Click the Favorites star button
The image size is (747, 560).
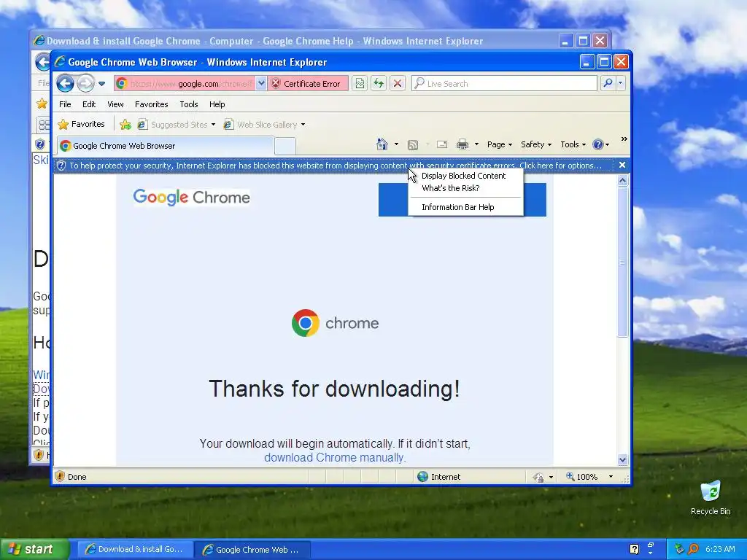[x=81, y=124]
